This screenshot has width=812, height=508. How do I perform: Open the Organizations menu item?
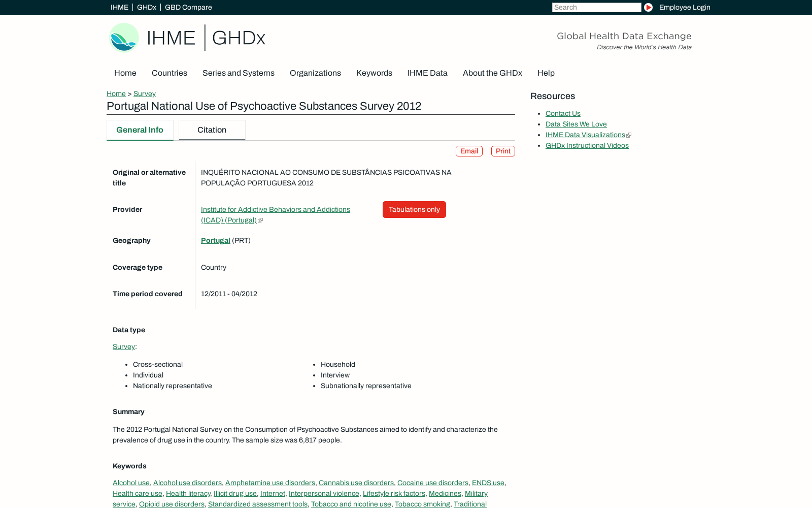point(315,73)
